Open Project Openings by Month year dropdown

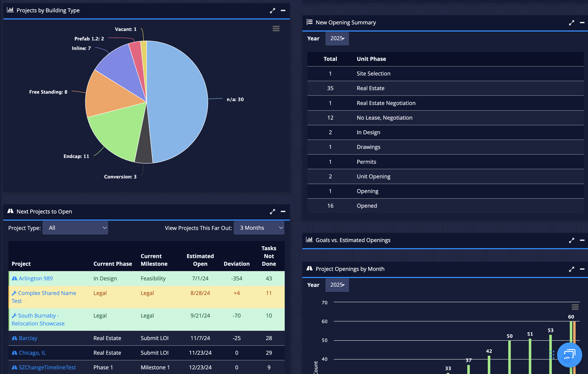pos(337,285)
